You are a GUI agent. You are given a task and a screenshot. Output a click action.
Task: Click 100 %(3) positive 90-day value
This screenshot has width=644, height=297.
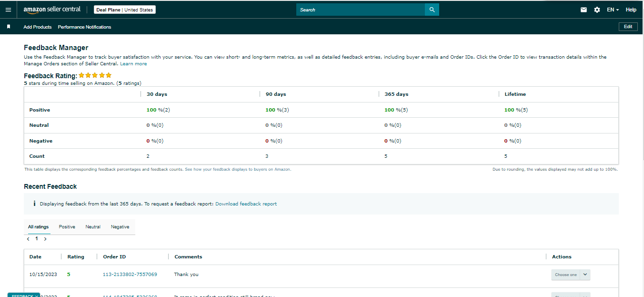pos(277,110)
